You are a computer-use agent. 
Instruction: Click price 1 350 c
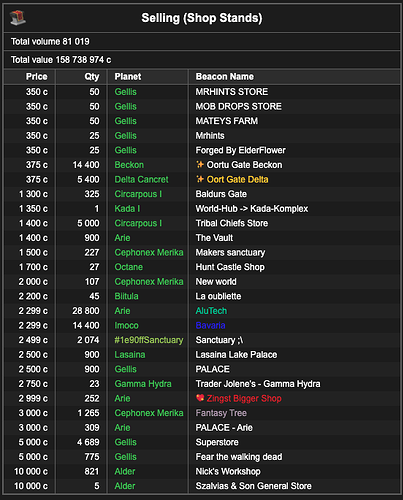coord(33,209)
